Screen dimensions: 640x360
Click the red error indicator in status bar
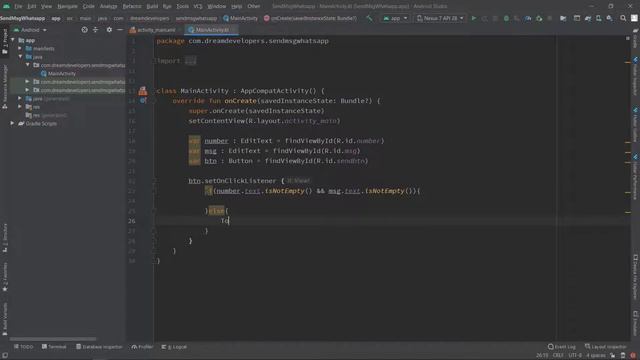[x=633, y=355]
